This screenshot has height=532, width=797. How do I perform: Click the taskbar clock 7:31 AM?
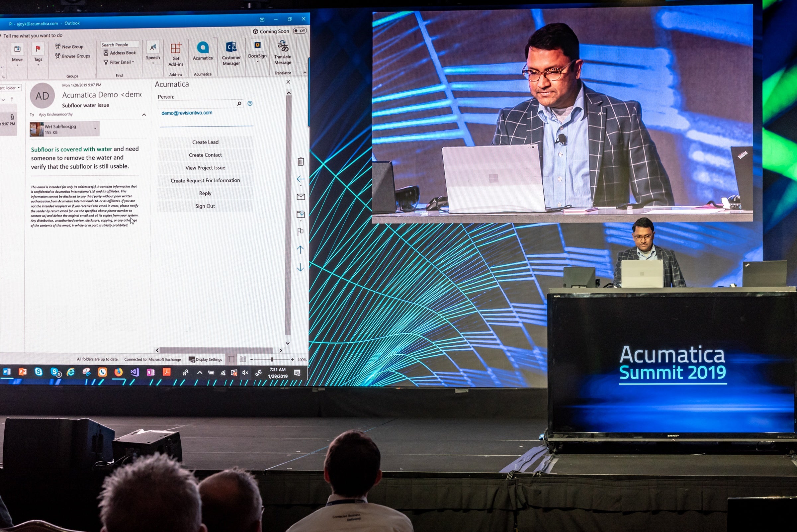tap(278, 373)
